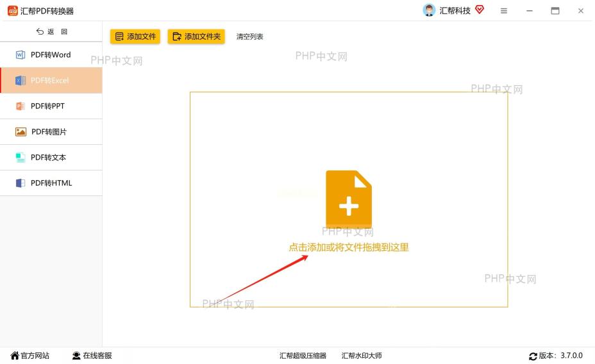This screenshot has height=364, width=595.
Task: Click the HTML icon beside PDF转HTML
Action: click(20, 183)
